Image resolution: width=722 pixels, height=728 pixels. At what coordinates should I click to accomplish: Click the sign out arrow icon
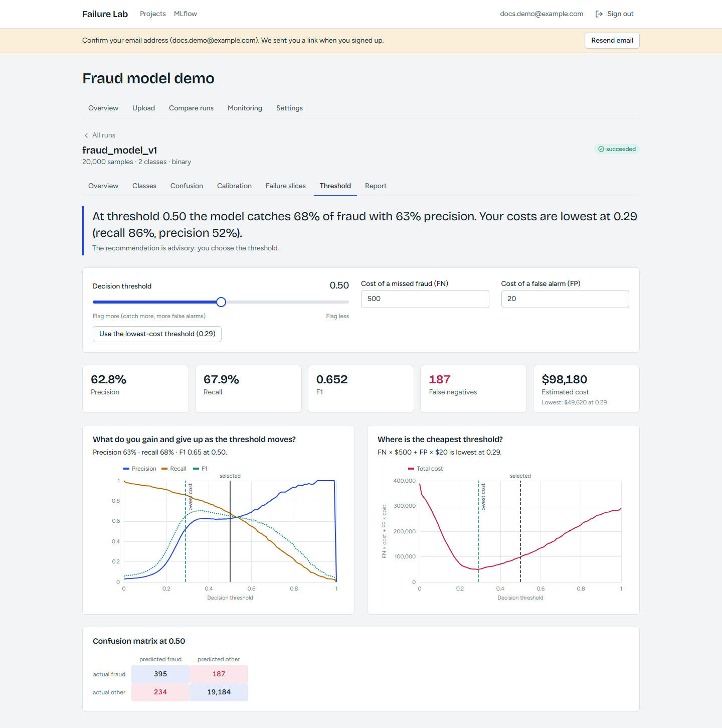[599, 14]
